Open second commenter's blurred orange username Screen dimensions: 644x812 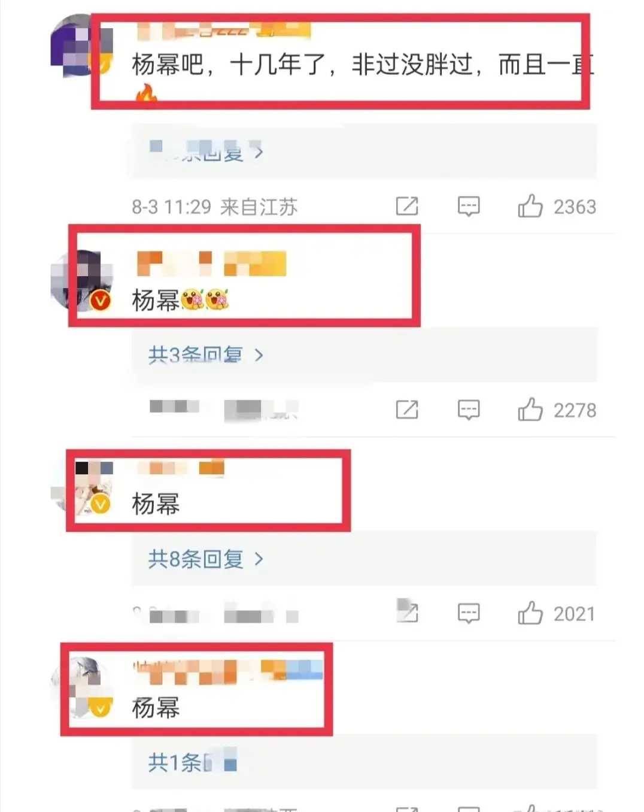coord(212,263)
